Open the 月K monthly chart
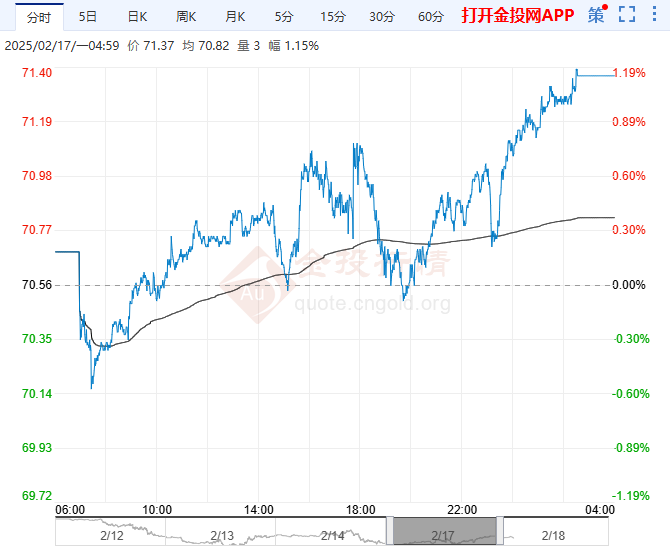The height and width of the screenshot is (546, 670). click(x=236, y=16)
